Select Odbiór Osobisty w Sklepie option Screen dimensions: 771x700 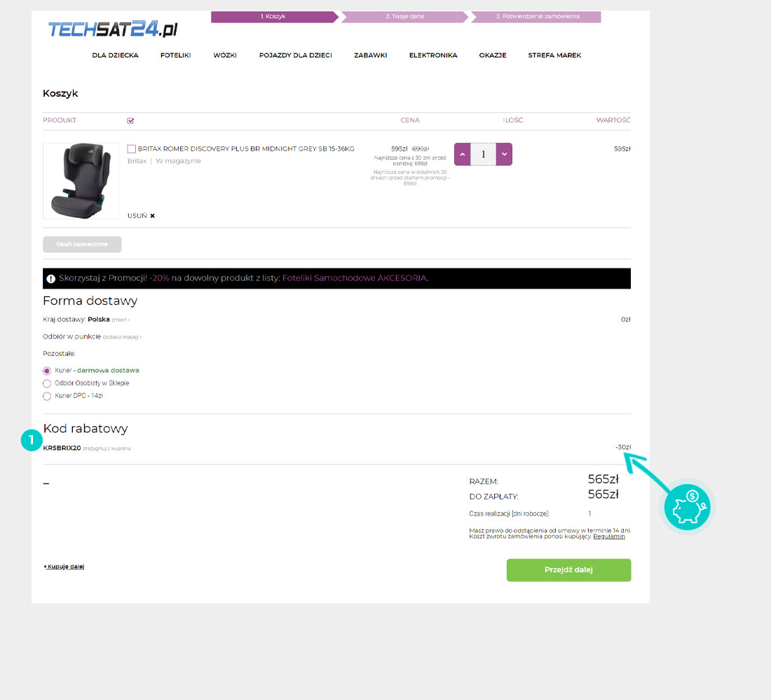(x=47, y=383)
